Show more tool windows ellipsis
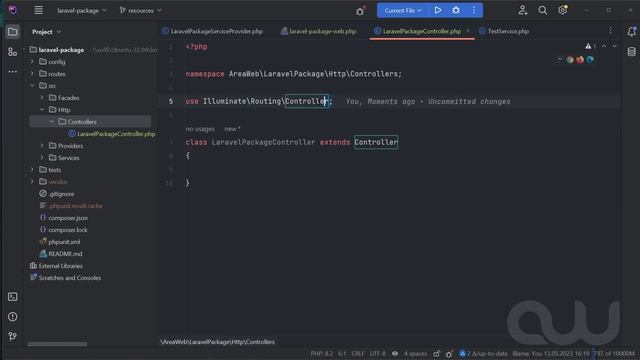640x360 pixels. 13,71
